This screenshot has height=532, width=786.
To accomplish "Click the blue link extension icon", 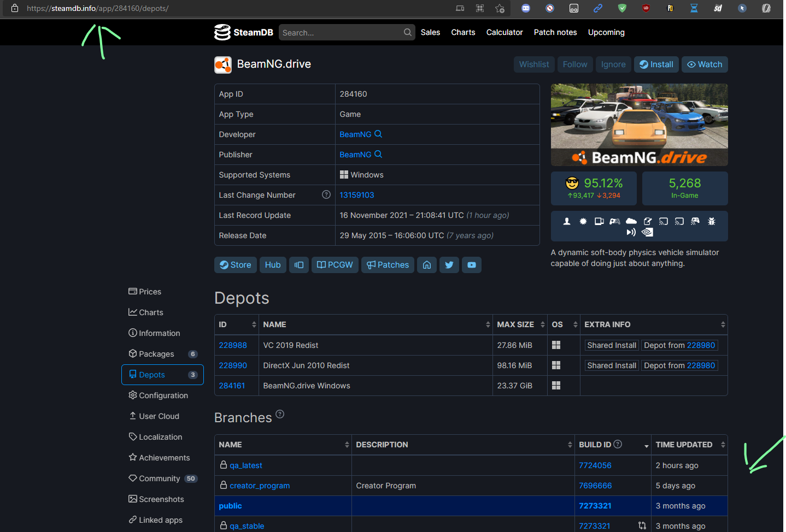I will coord(598,8).
